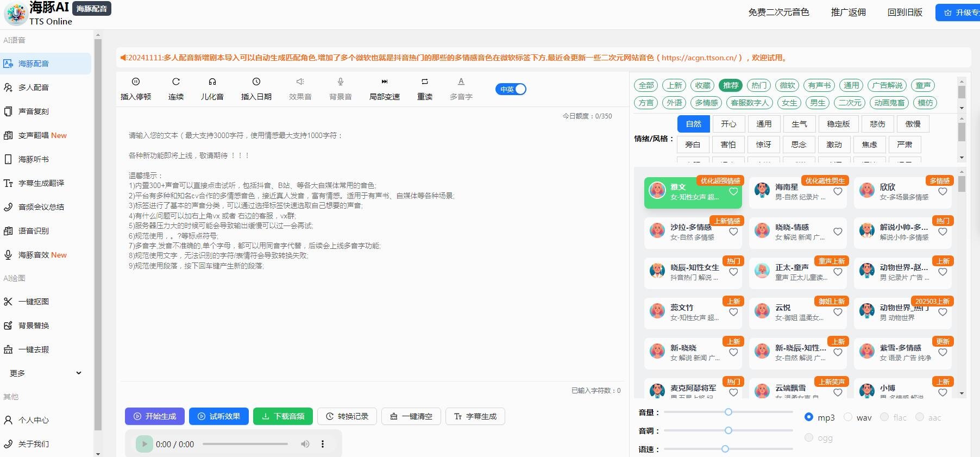The width and height of the screenshot is (980, 457).
Task: Mute the audio player volume icon
Action: 305,444
